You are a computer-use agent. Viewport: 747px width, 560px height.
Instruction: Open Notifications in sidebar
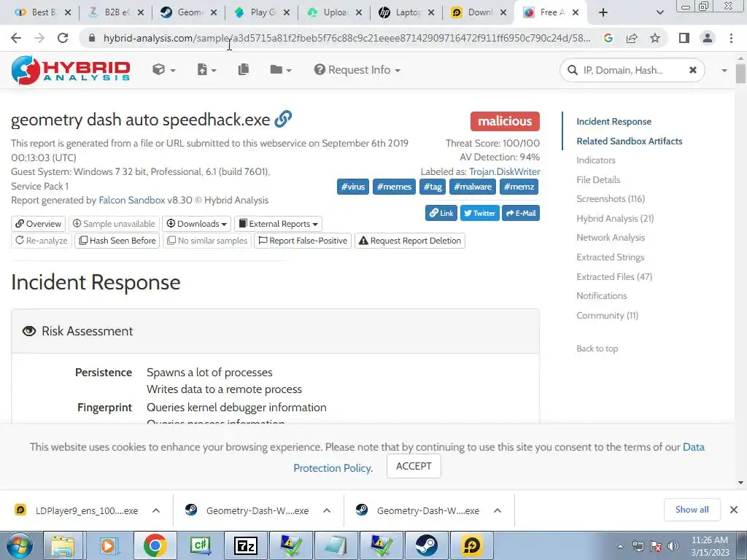pos(601,296)
